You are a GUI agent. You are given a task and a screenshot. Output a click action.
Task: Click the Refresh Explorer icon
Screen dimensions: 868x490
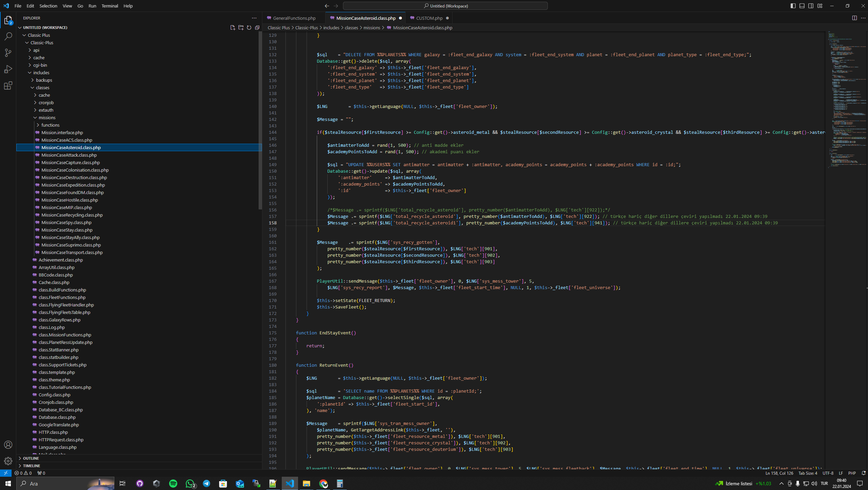point(249,28)
